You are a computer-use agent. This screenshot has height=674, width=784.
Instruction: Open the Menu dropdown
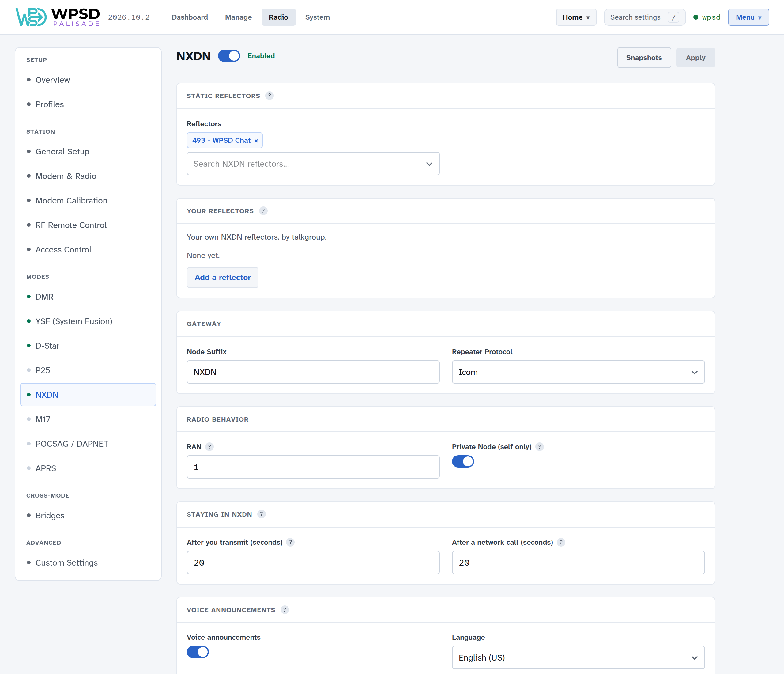(x=748, y=17)
